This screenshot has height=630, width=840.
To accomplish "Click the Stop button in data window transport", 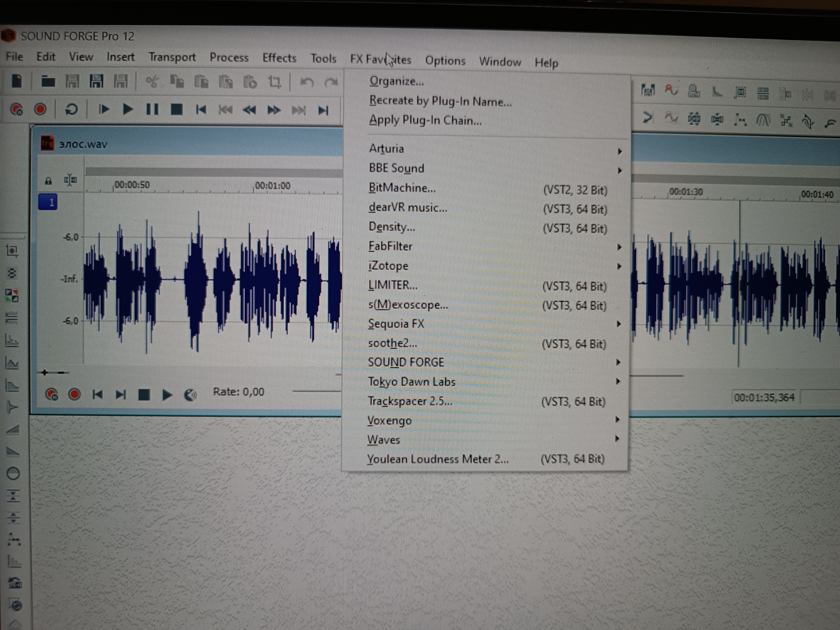I will coord(144,395).
